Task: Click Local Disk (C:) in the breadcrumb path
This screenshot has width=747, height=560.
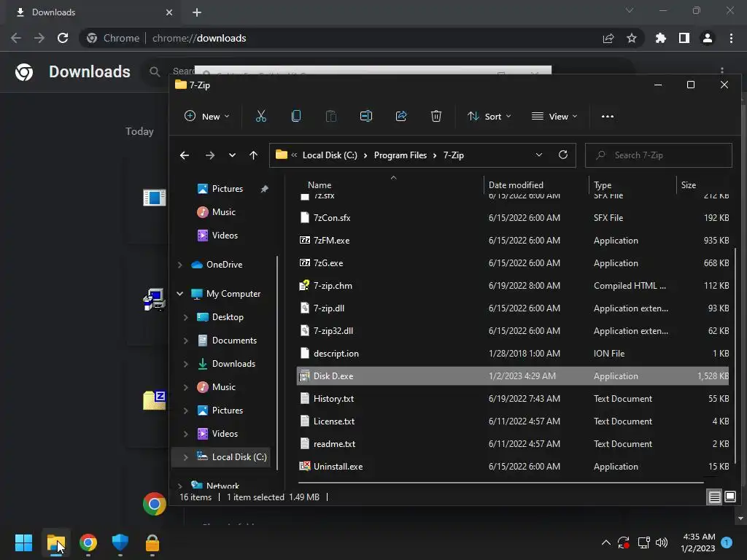Action: tap(330, 155)
